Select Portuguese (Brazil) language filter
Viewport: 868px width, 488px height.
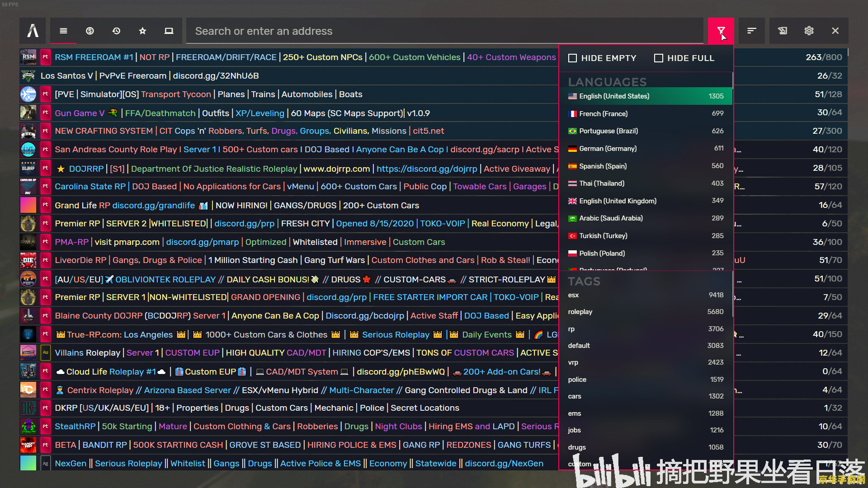pos(646,131)
